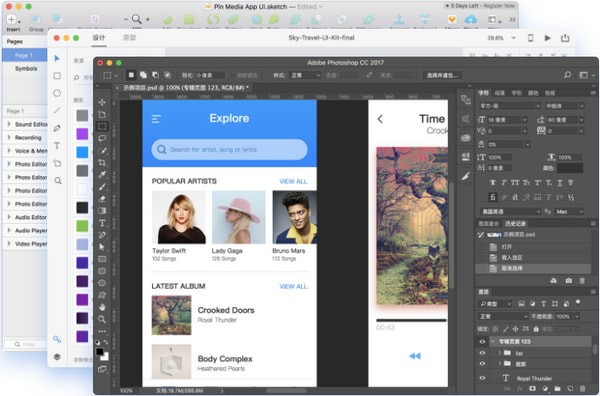Select the Move tool in Photoshop toolbar
600x396 pixels.
(x=102, y=102)
